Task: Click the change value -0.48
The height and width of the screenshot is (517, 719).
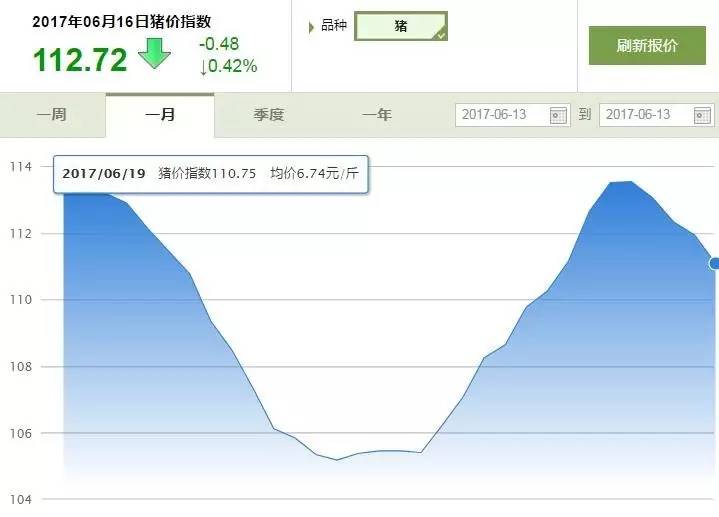Action: point(219,44)
